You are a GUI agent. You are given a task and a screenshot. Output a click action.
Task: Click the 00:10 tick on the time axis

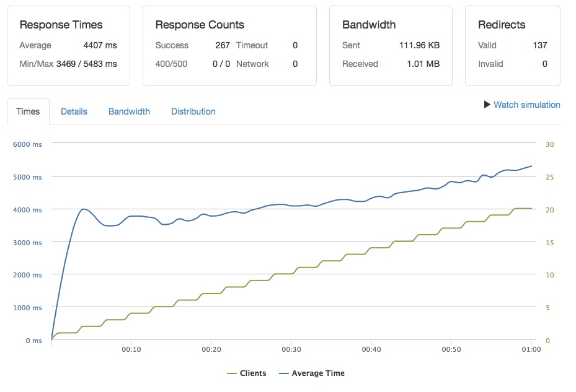(x=131, y=349)
